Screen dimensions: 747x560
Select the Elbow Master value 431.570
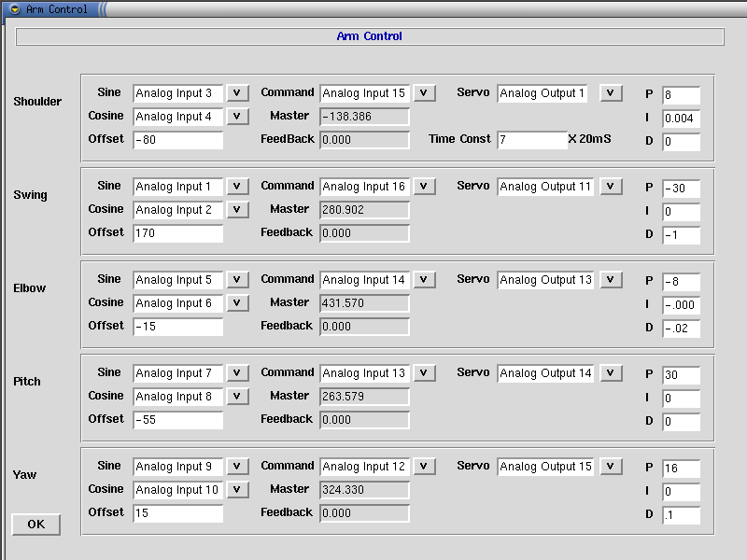[364, 303]
